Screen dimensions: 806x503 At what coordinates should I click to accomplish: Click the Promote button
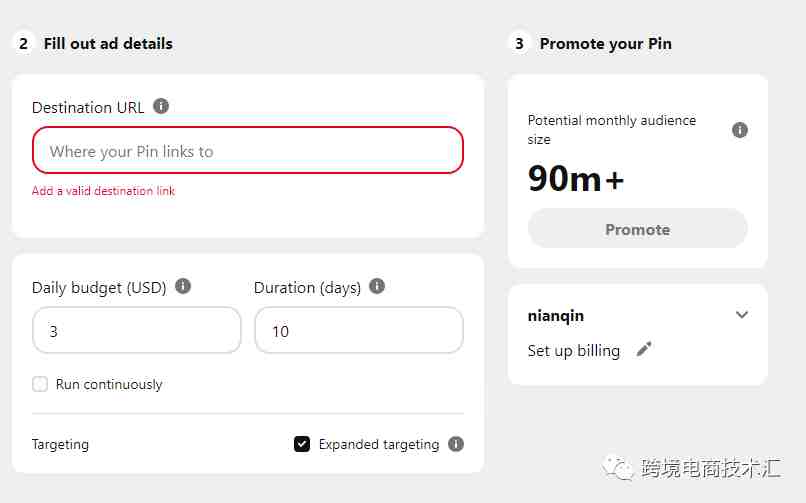coord(637,229)
